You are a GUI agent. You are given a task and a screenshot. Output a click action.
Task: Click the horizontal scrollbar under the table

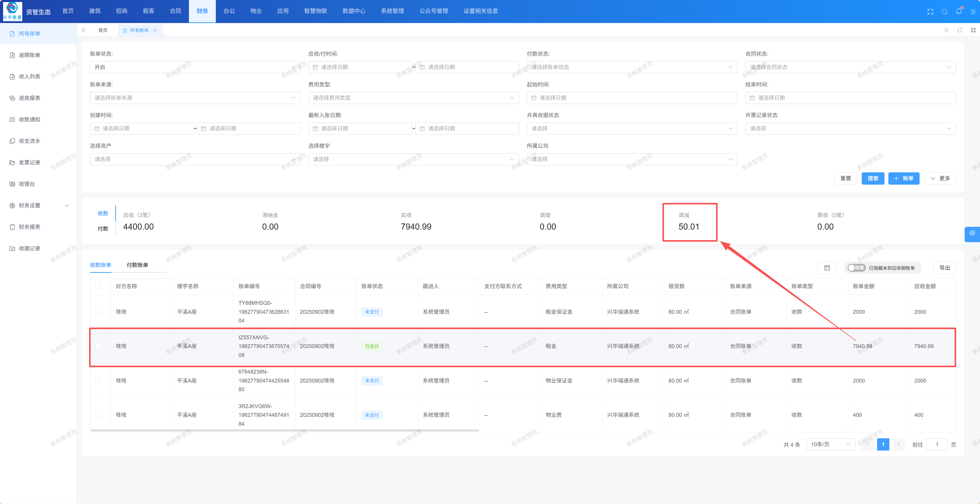click(284, 430)
